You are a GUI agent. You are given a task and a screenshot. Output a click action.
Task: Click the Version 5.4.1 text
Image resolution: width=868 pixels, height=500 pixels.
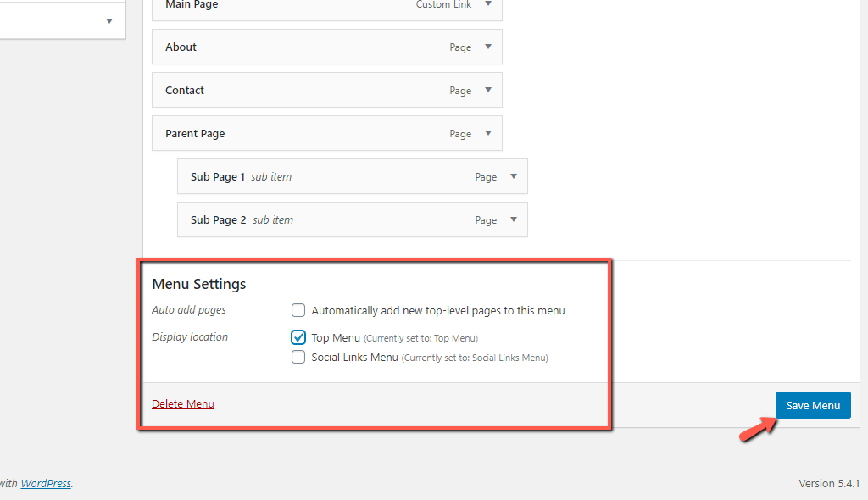tap(829, 483)
